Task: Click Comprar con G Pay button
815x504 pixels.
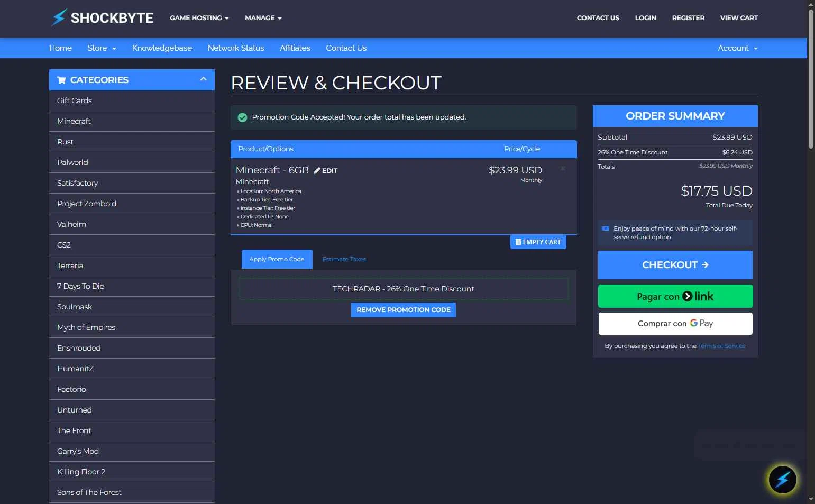Action: point(675,324)
